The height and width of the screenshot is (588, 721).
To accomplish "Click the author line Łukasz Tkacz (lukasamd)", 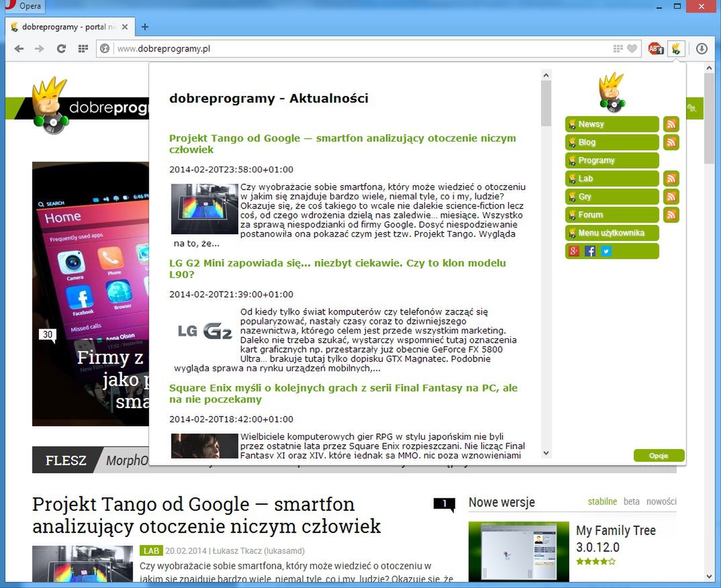I will [258, 551].
